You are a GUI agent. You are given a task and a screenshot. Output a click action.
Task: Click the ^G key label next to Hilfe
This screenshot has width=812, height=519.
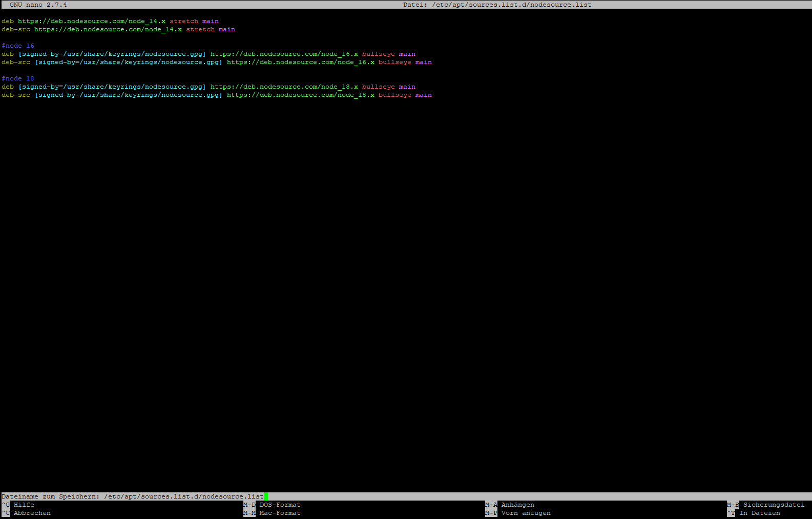(6, 505)
